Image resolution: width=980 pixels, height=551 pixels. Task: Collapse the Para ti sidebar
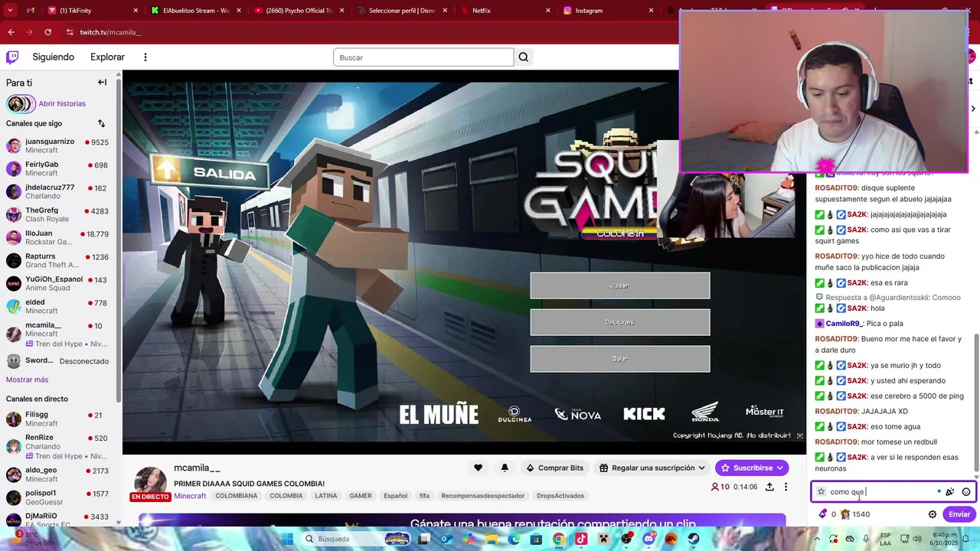coord(102,83)
